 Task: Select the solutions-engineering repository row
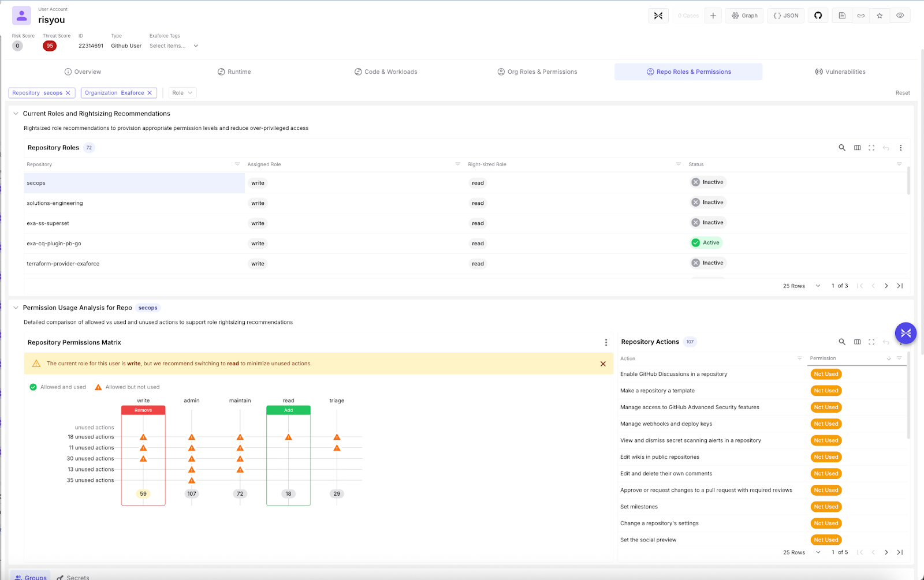(x=465, y=203)
